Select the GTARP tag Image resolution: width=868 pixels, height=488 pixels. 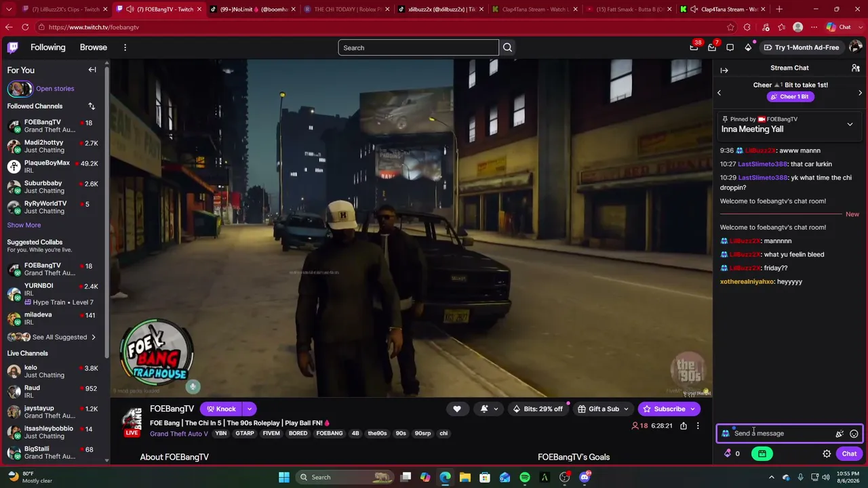(245, 434)
